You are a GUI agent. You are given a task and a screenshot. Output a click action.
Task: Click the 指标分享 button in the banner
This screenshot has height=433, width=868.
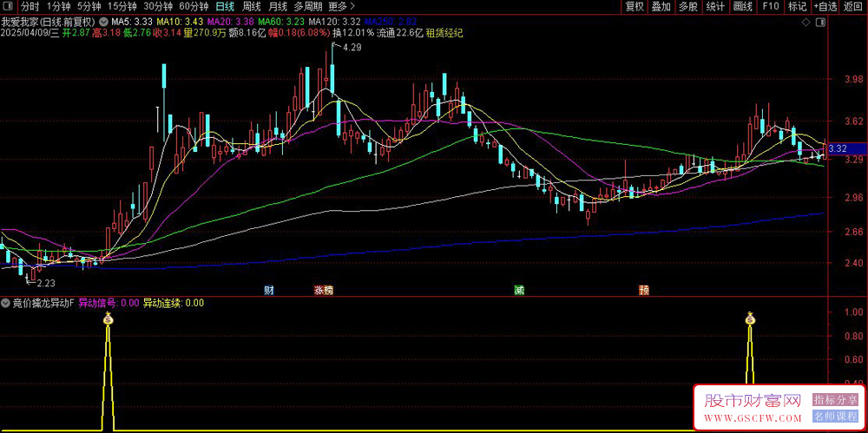pos(835,399)
